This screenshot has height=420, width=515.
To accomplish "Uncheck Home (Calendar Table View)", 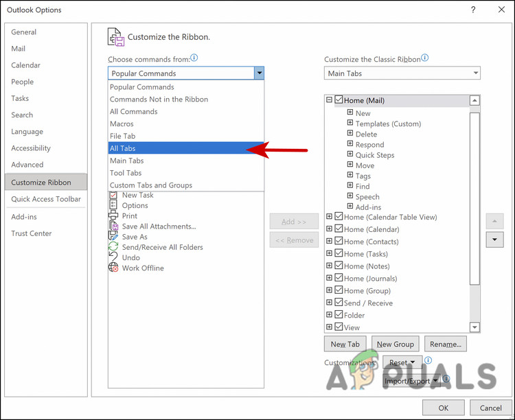I will tap(339, 216).
